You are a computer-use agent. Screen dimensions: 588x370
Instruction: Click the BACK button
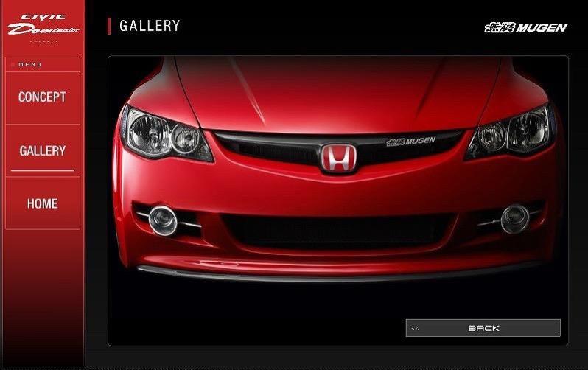pyautogui.click(x=483, y=328)
